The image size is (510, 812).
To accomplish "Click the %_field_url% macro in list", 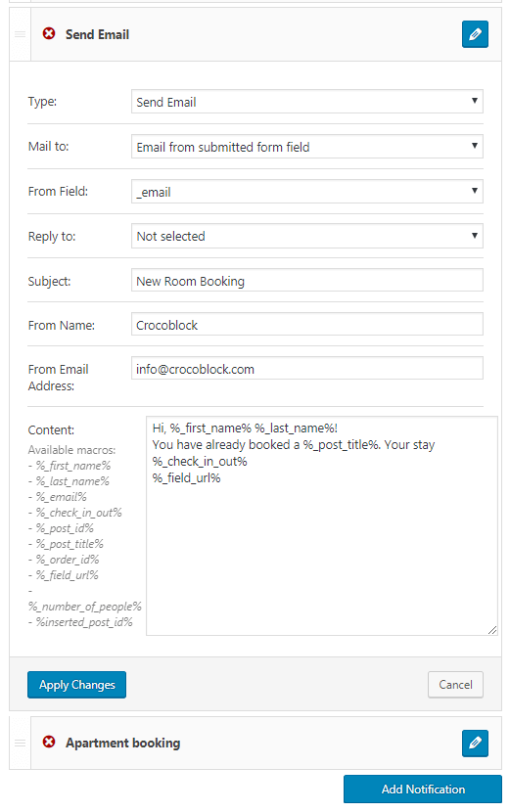I will [67, 575].
